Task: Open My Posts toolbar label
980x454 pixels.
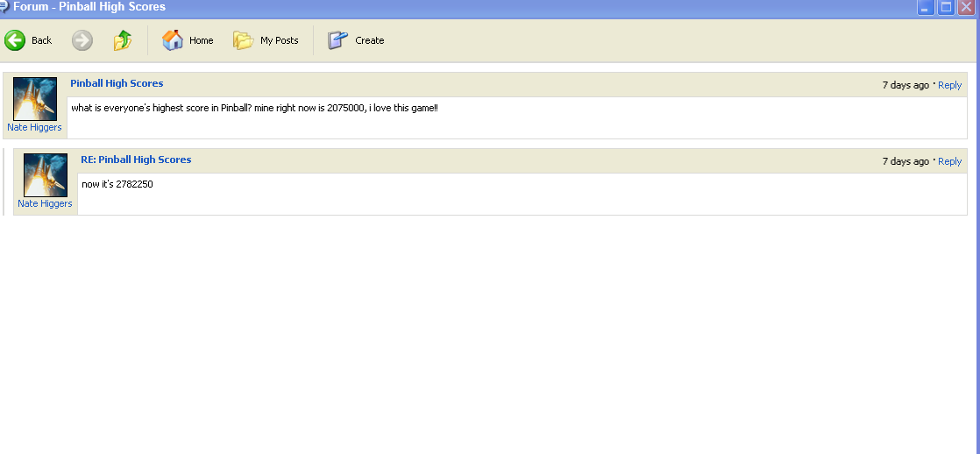Action: click(280, 40)
